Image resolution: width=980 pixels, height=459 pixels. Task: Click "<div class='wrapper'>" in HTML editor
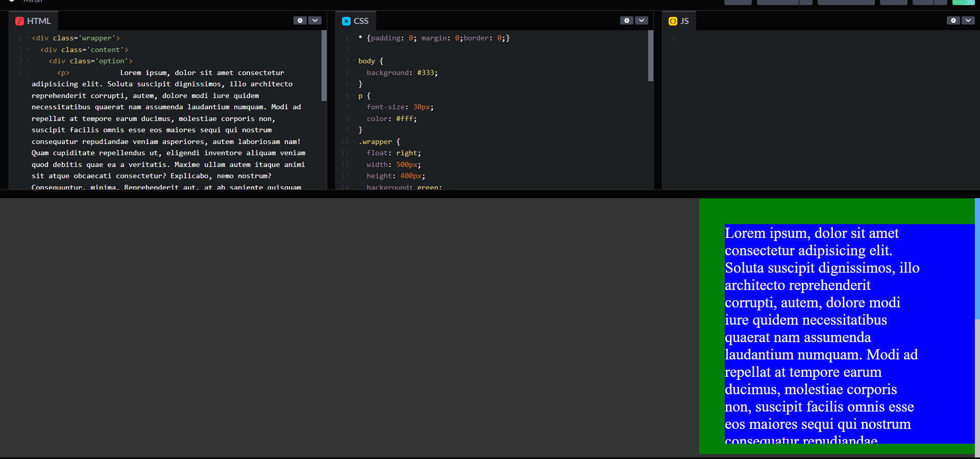coord(76,38)
